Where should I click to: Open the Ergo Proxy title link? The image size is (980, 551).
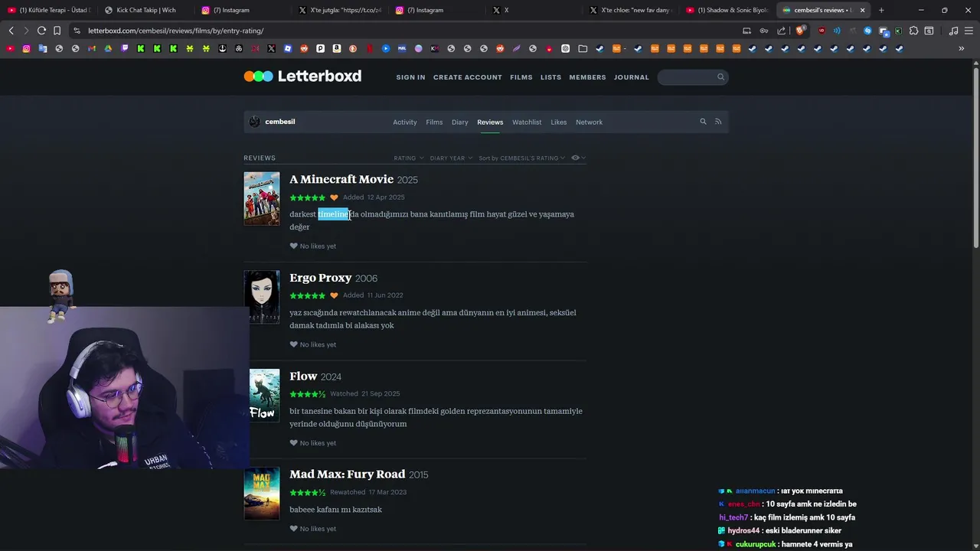coord(320,278)
